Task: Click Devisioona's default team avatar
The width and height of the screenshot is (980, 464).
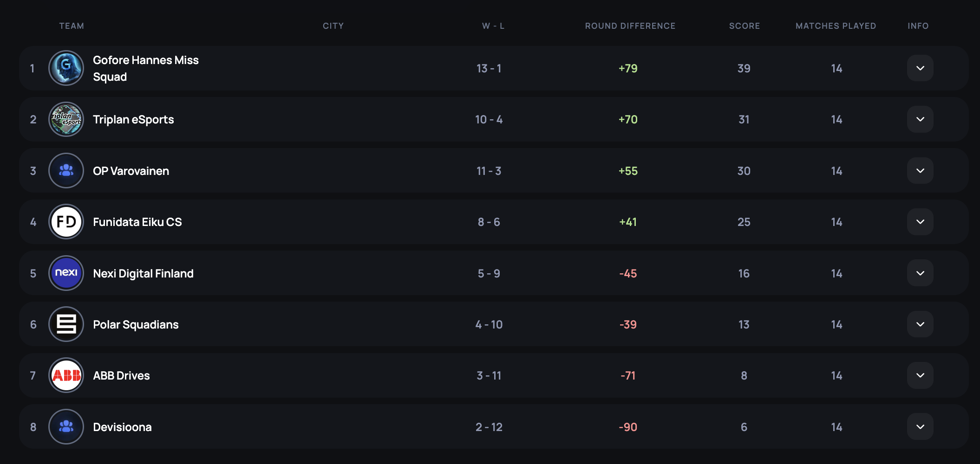Action: coord(66,427)
